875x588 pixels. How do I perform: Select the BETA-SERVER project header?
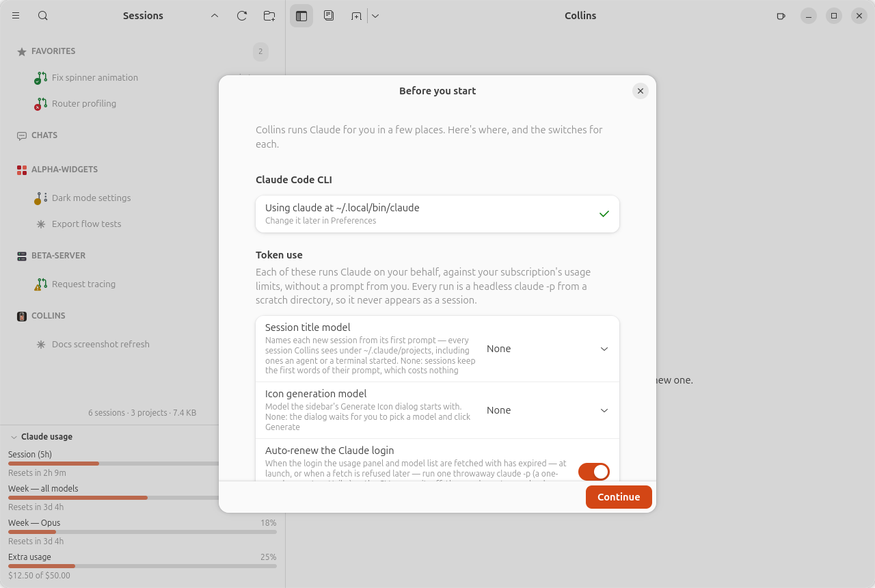[x=59, y=256]
